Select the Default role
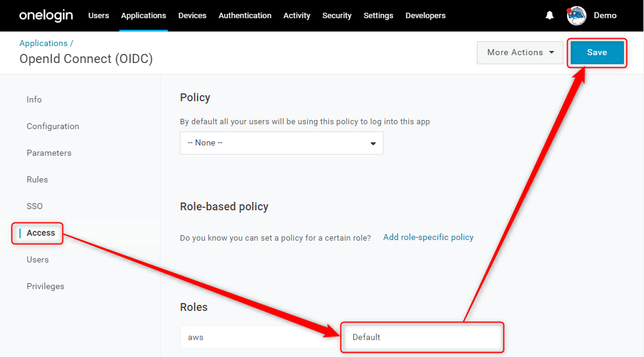Screen dimensions: 644x357 422,337
